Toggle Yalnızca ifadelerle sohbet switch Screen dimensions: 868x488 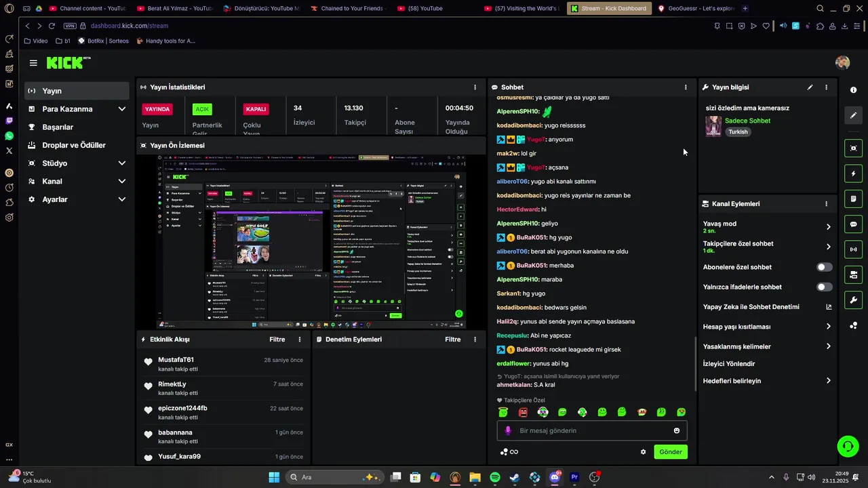pos(825,287)
